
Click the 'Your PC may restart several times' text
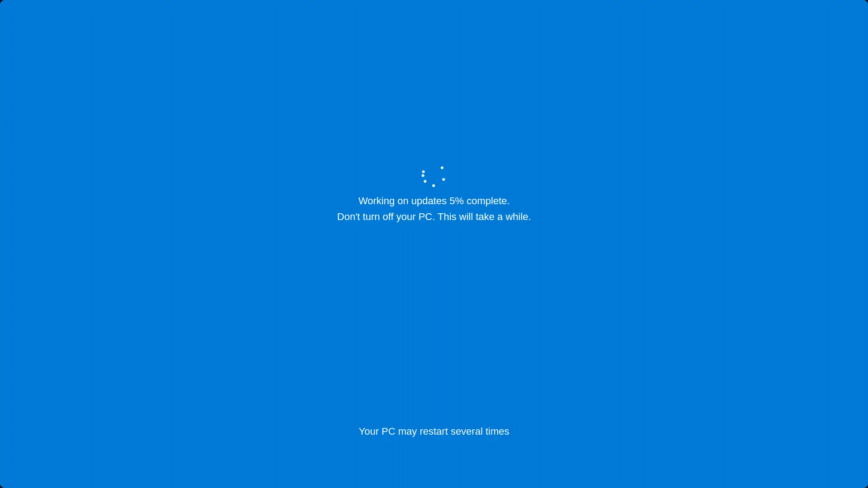(434, 432)
